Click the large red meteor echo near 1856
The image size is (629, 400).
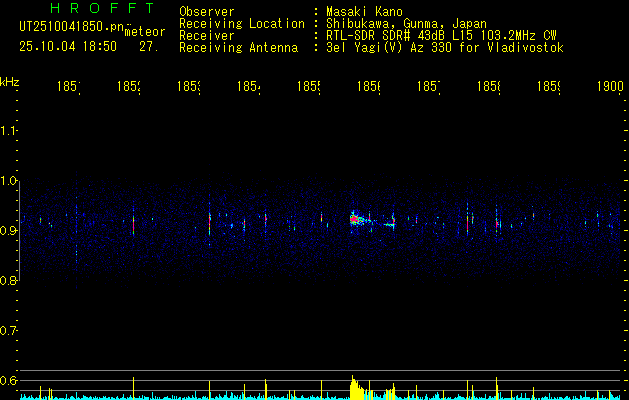click(x=354, y=219)
